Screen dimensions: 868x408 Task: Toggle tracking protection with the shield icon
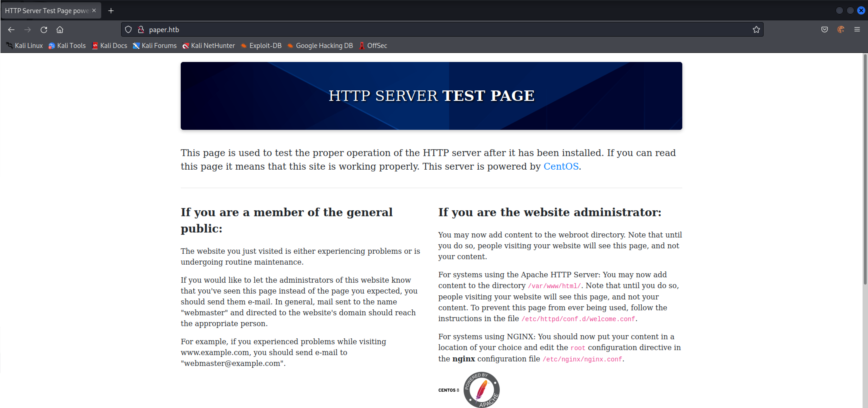pyautogui.click(x=128, y=30)
